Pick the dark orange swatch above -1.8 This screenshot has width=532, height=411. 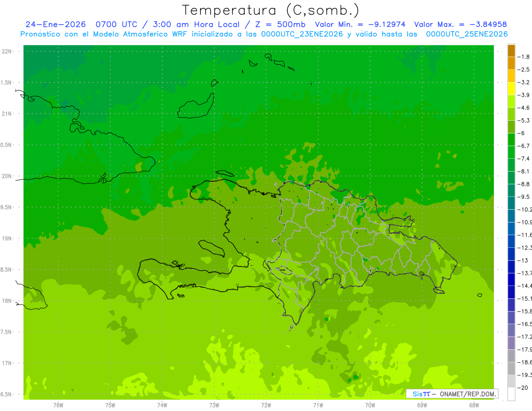pos(511,51)
